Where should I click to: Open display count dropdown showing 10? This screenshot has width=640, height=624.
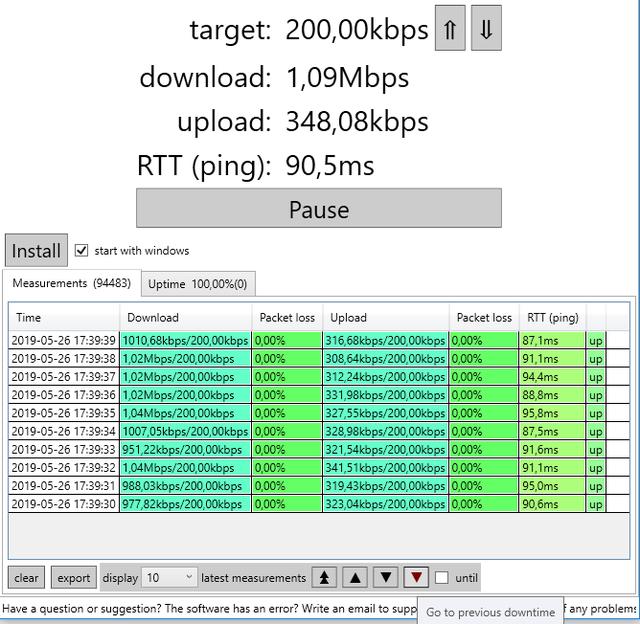tap(170, 577)
